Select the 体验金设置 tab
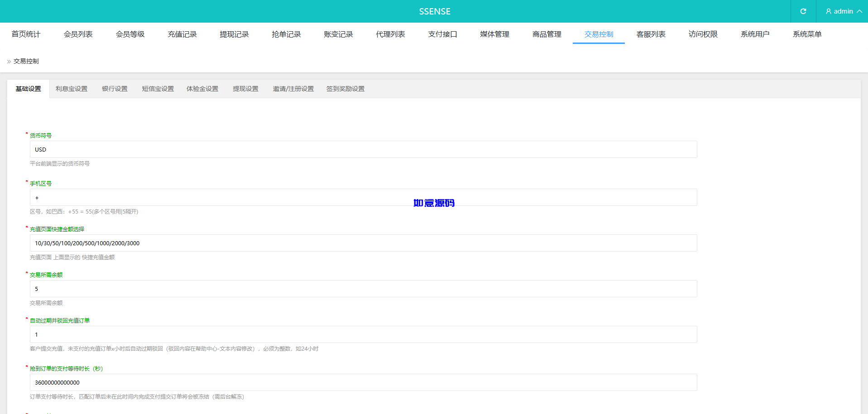This screenshot has width=868, height=414. (x=202, y=89)
